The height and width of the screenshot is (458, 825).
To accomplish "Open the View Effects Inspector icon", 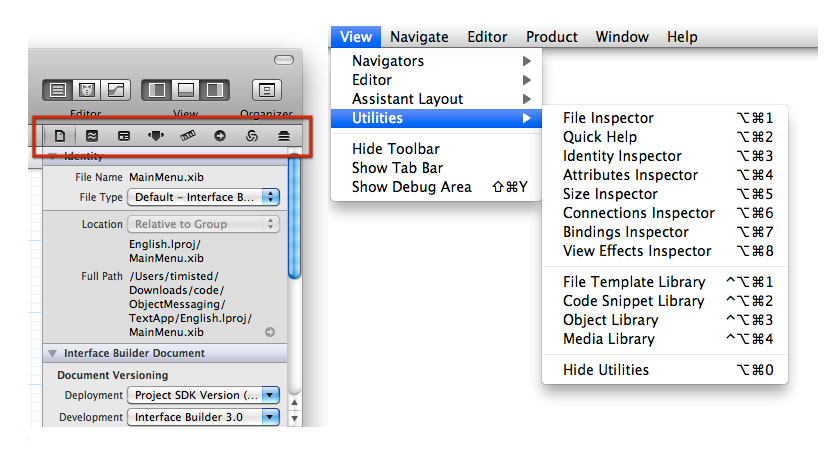I will coord(284,135).
